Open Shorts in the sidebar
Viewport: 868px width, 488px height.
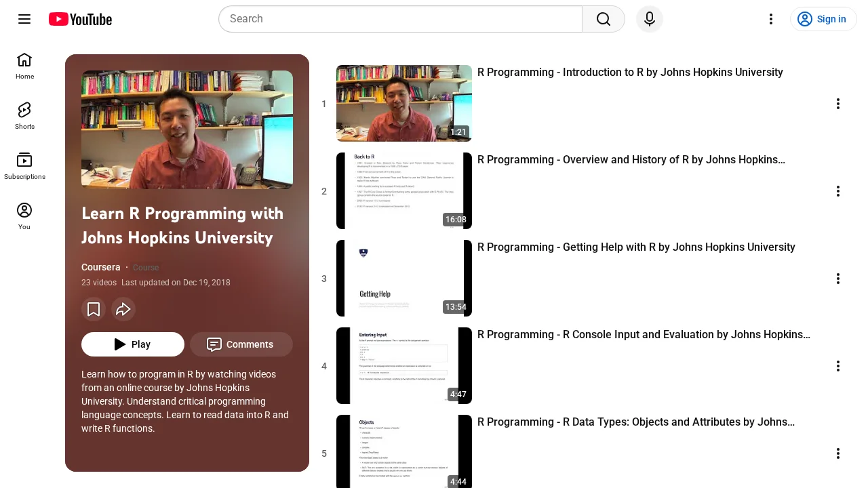[x=24, y=116]
